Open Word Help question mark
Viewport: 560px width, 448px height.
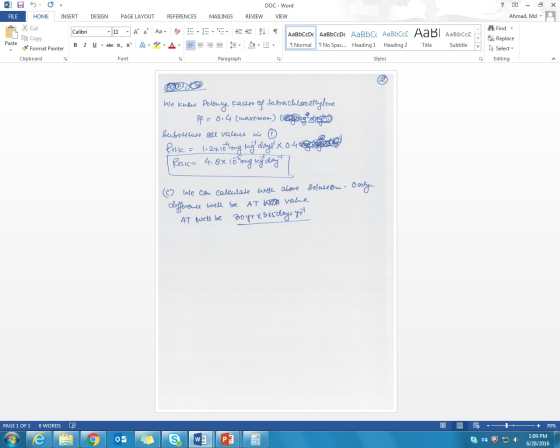[502, 5]
